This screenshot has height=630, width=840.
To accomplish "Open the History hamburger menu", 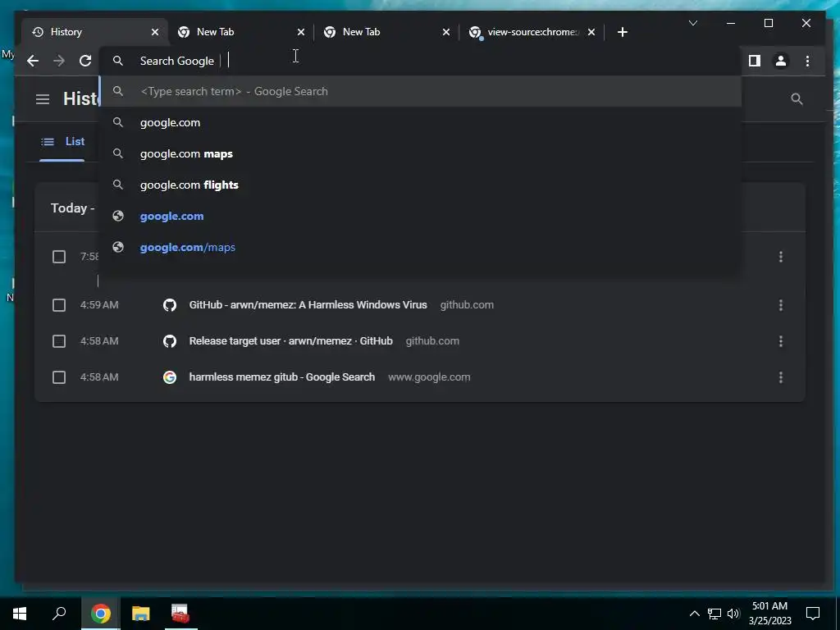I will coord(43,99).
